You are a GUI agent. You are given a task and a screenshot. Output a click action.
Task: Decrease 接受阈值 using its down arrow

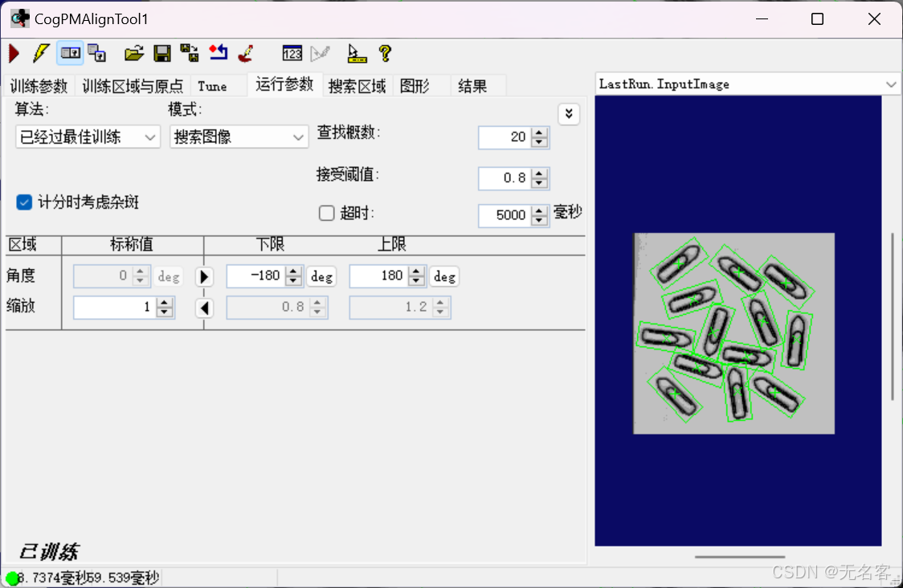click(x=539, y=183)
